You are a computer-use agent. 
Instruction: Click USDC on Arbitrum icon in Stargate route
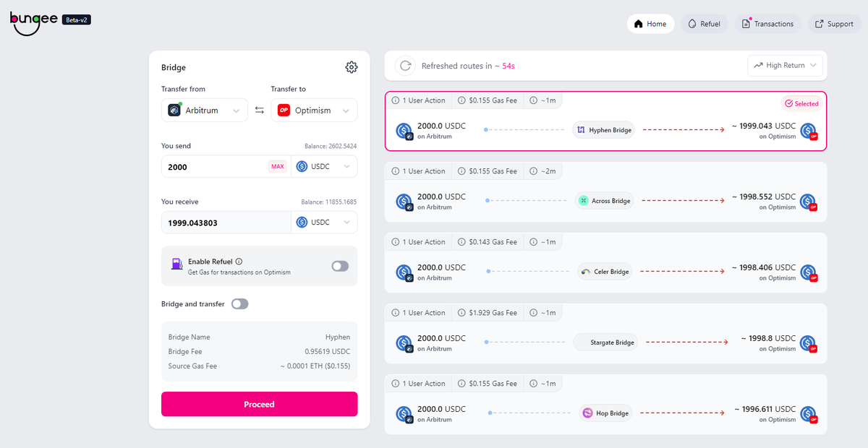404,343
